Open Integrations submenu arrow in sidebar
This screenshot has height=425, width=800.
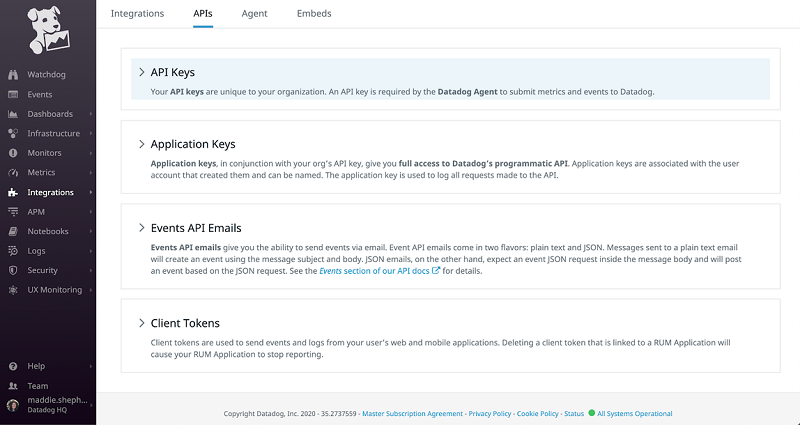click(91, 192)
